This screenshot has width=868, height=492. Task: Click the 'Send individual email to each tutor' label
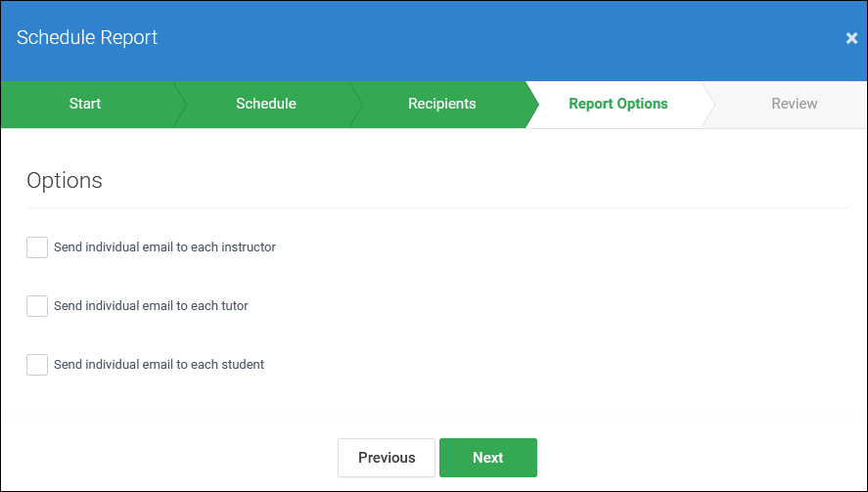pyautogui.click(x=151, y=306)
